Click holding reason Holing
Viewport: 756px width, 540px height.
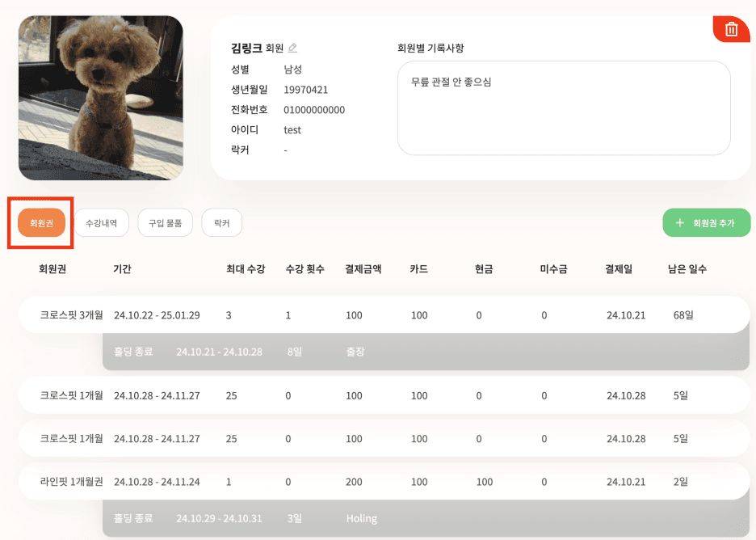362,518
